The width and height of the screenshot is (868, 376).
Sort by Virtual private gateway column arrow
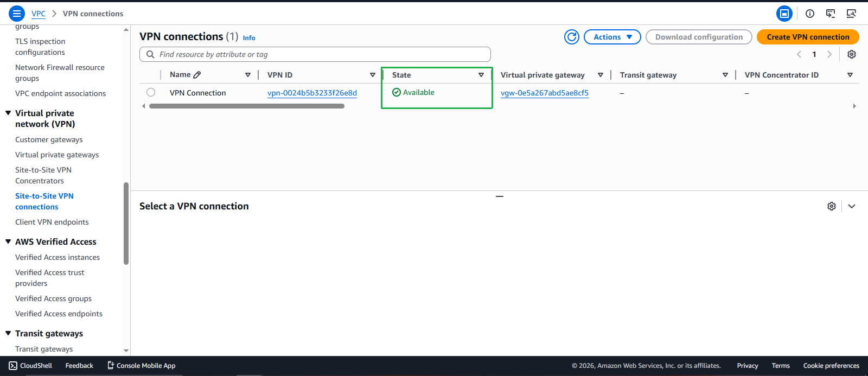(601, 75)
